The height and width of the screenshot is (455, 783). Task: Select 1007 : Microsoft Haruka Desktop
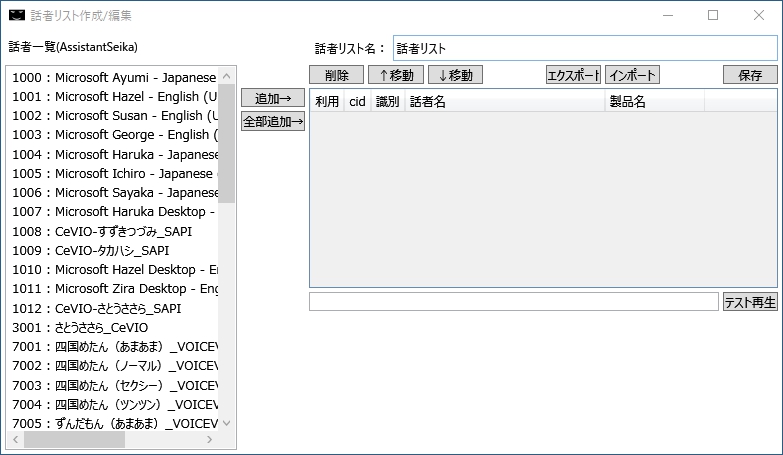coord(114,212)
